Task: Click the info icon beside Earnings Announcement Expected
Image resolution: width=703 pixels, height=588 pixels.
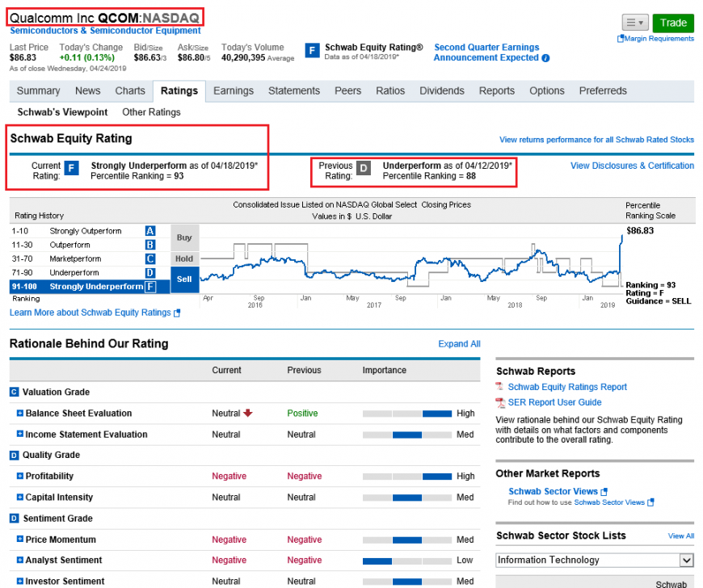Action: click(546, 58)
